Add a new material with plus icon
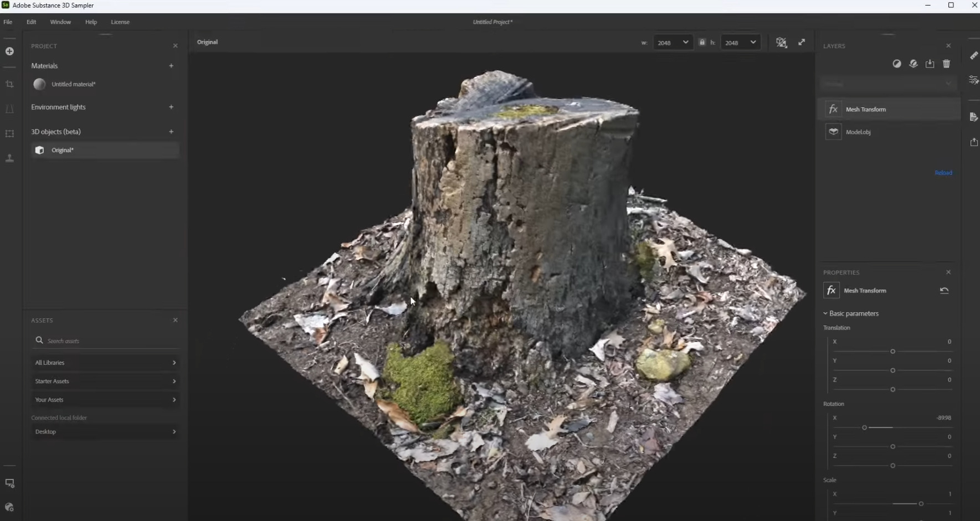 point(171,65)
